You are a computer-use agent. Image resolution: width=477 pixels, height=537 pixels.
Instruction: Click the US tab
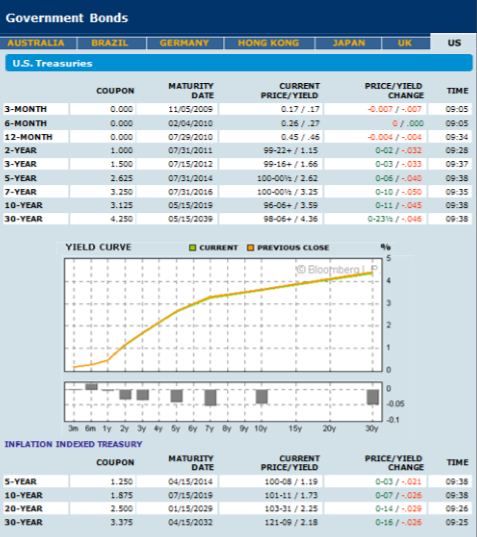pos(454,43)
